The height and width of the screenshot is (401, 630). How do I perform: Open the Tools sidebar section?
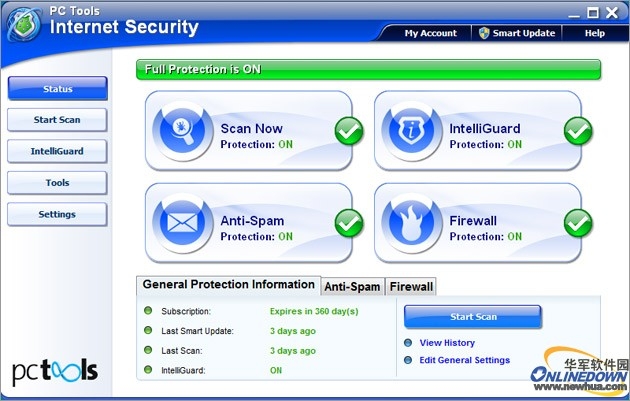57,183
